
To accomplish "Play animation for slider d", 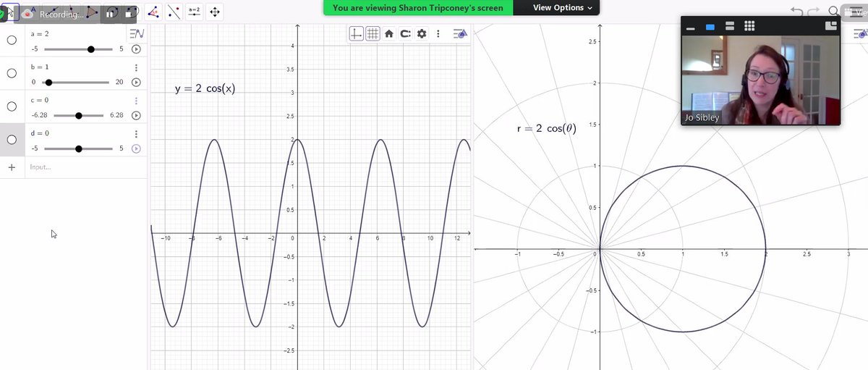I will pyautogui.click(x=136, y=148).
